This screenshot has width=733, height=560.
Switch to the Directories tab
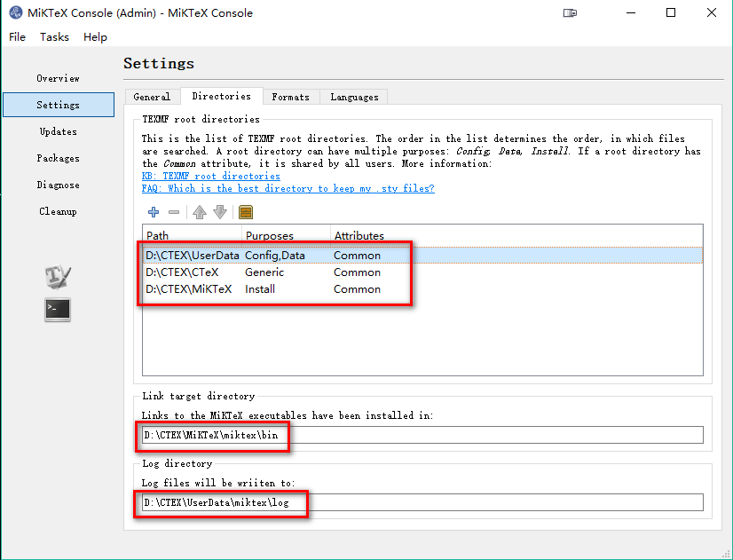(x=222, y=96)
